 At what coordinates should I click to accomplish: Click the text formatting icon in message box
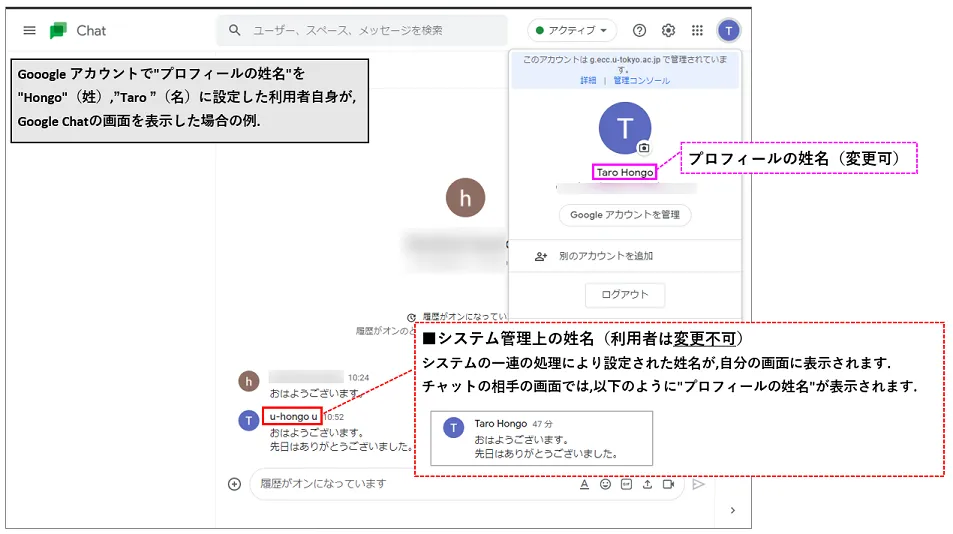coord(584,484)
